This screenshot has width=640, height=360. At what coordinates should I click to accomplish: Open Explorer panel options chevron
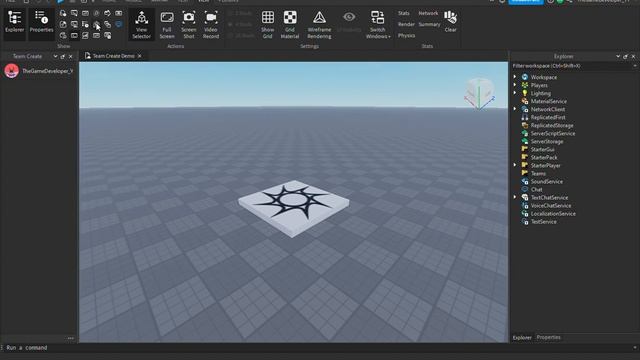(x=618, y=56)
